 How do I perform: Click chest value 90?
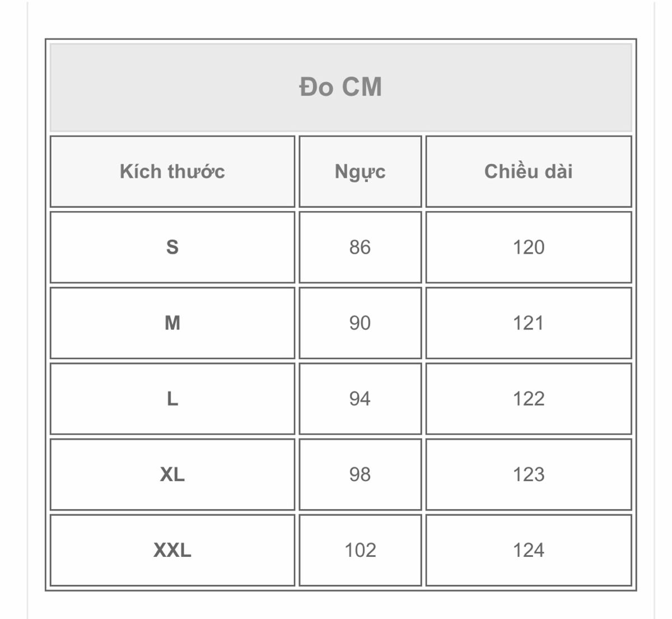(360, 323)
